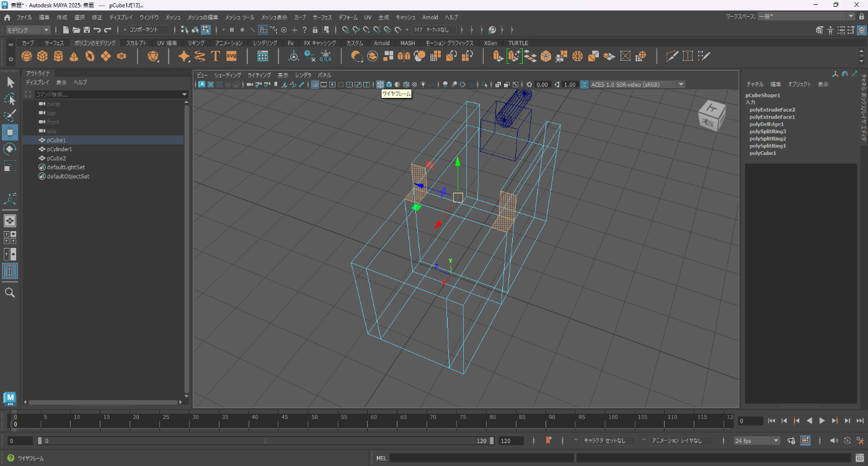
Task: Toggle viewport grid display button
Action: (x=315, y=84)
